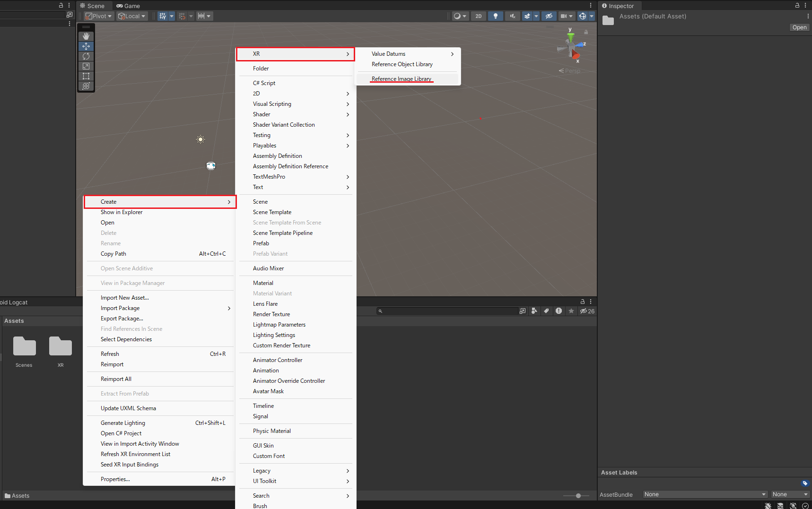Click debug mode bug icon in status bar
Screen dimensions: 812x509
[x=768, y=506]
